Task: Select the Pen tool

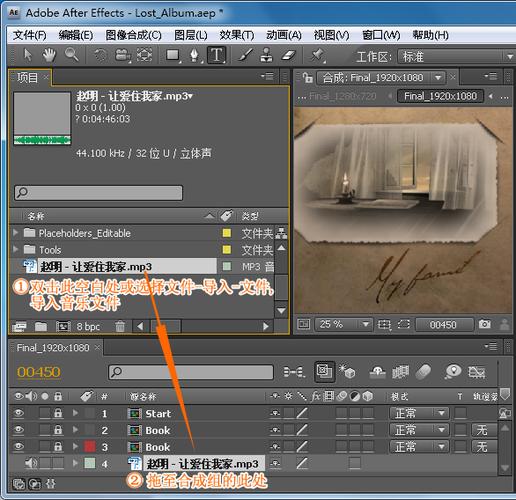Action: point(195,55)
